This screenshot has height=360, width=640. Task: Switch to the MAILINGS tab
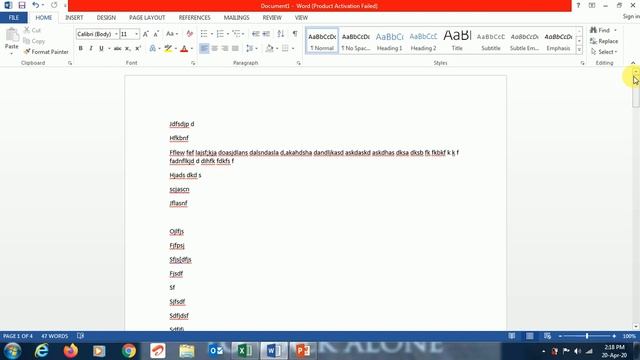236,18
